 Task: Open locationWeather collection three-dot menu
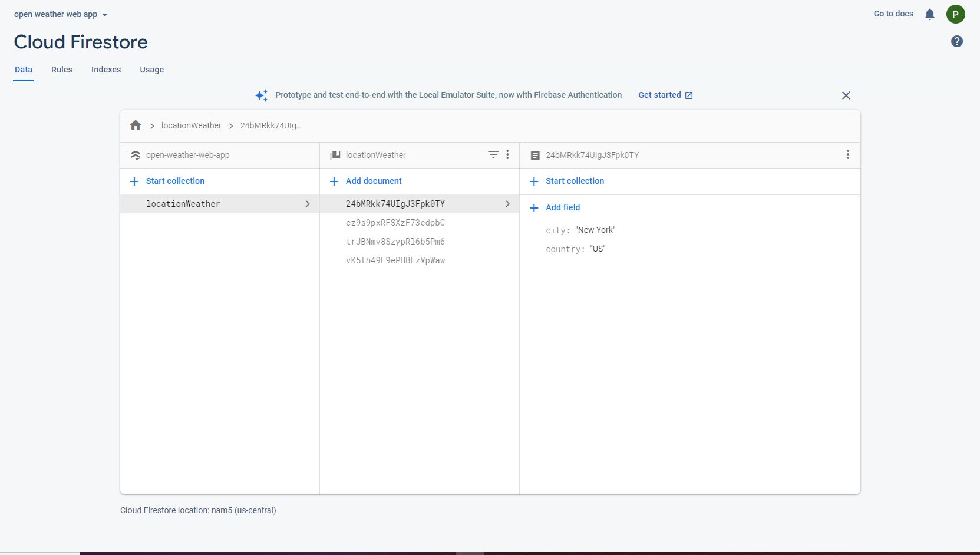click(507, 154)
